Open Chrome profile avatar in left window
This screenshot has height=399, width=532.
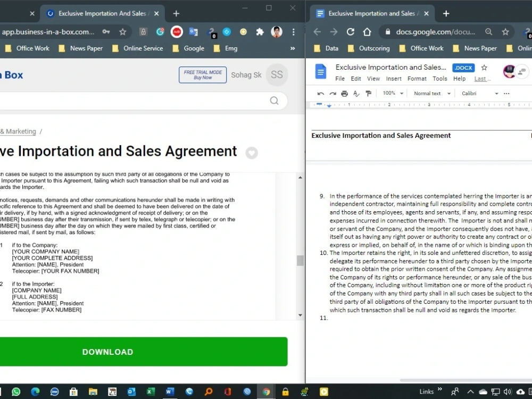click(x=277, y=32)
